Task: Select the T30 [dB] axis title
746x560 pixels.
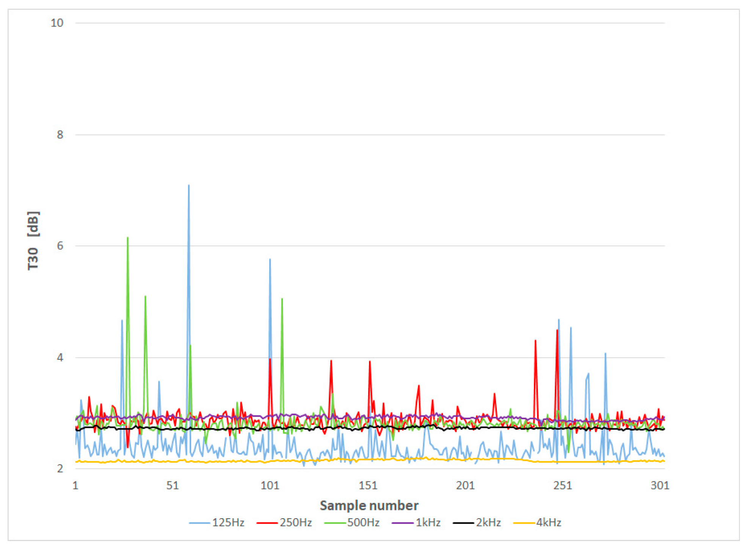Action: (33, 240)
